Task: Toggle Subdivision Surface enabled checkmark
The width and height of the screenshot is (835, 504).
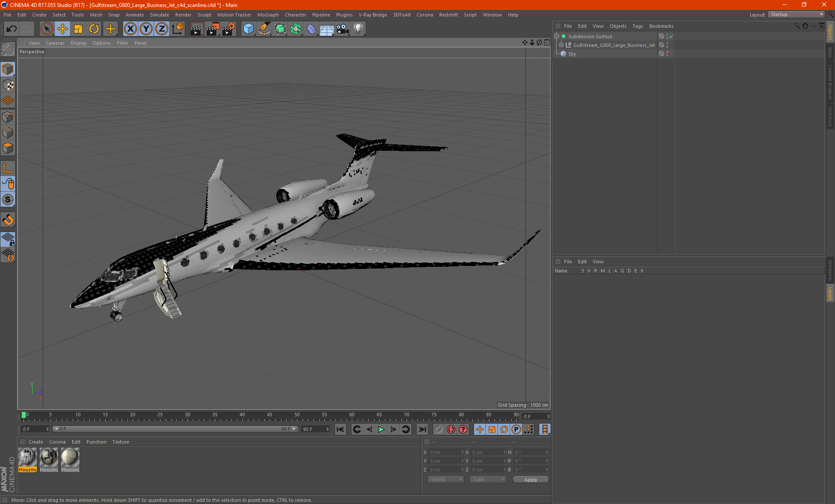Action: tap(671, 36)
